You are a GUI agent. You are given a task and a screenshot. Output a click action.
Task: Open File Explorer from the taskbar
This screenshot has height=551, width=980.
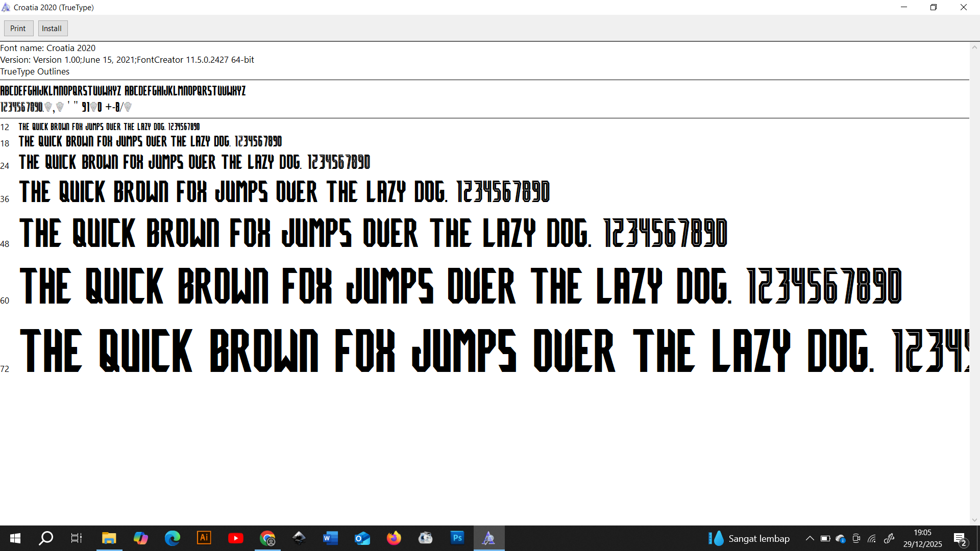[109, 538]
